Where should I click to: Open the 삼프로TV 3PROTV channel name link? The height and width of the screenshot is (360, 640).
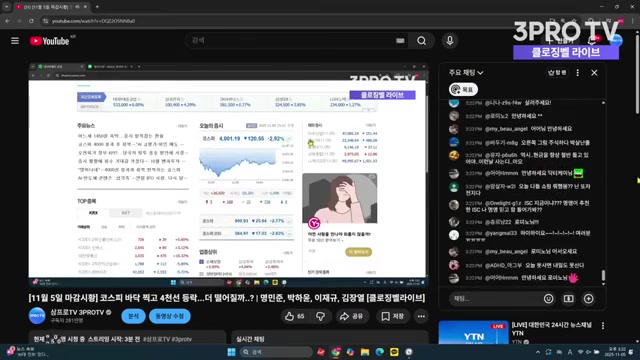point(77,312)
